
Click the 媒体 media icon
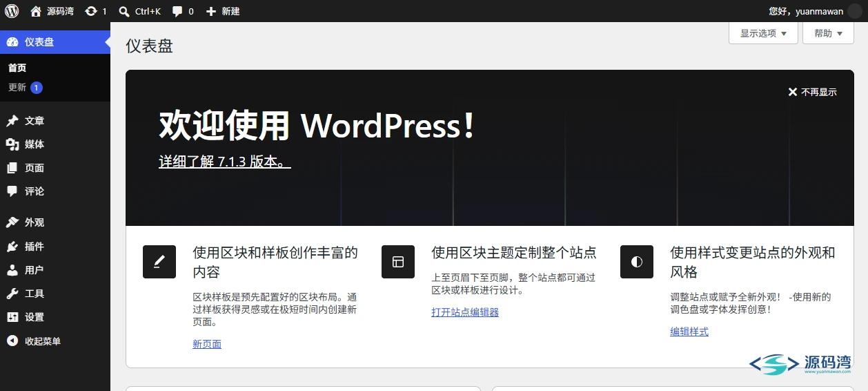coord(12,144)
